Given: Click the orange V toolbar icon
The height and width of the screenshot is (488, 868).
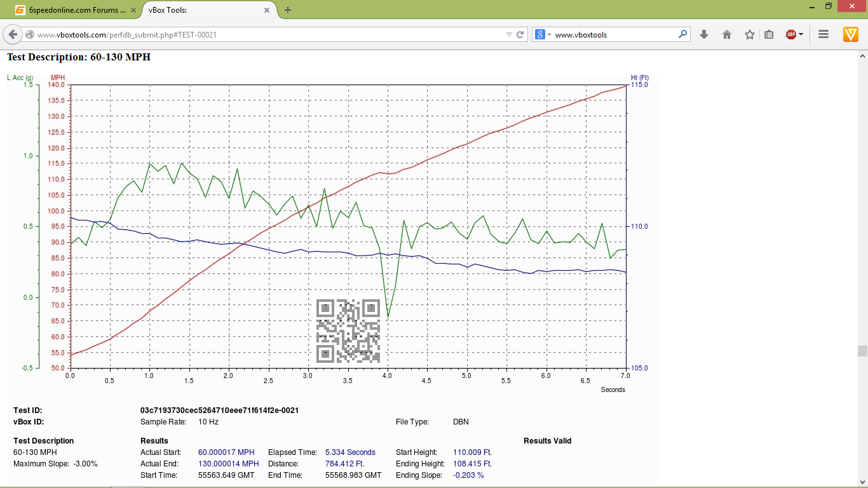Looking at the screenshot, I should click(x=850, y=34).
